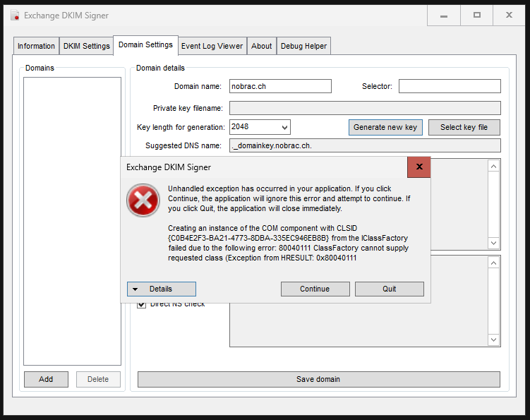This screenshot has width=530, height=420.
Task: Click lower text box scroll down arrow
Action: [493, 340]
